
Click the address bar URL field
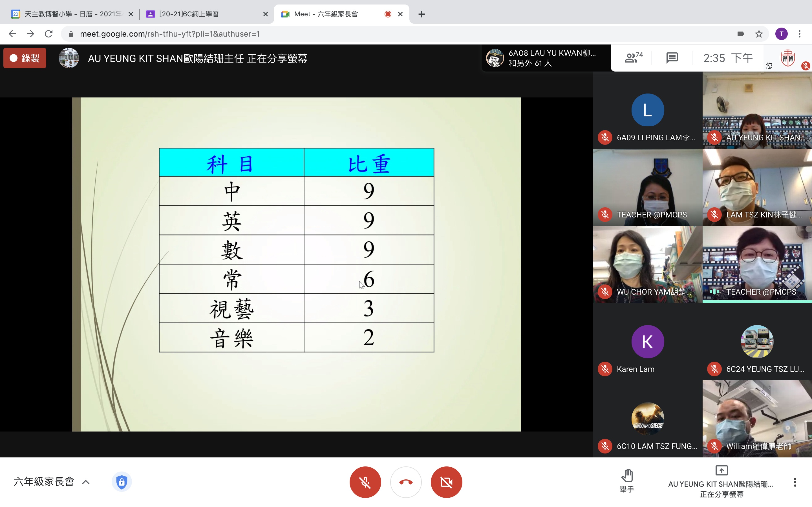[x=369, y=34]
